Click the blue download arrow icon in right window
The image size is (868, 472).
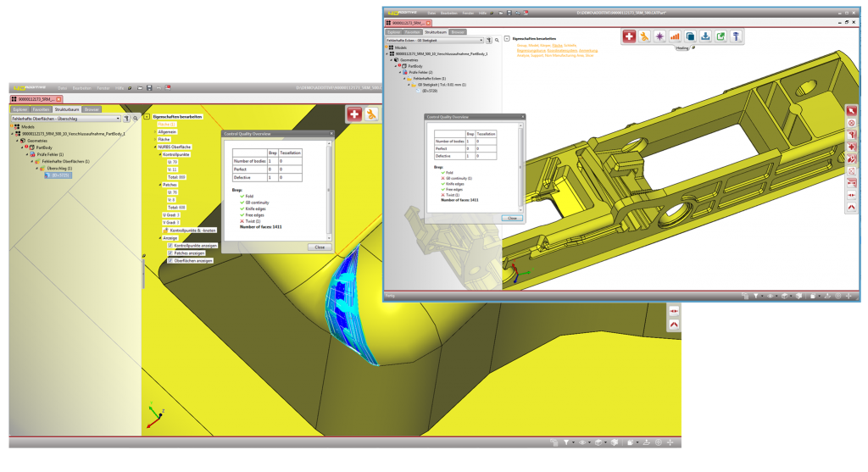705,36
